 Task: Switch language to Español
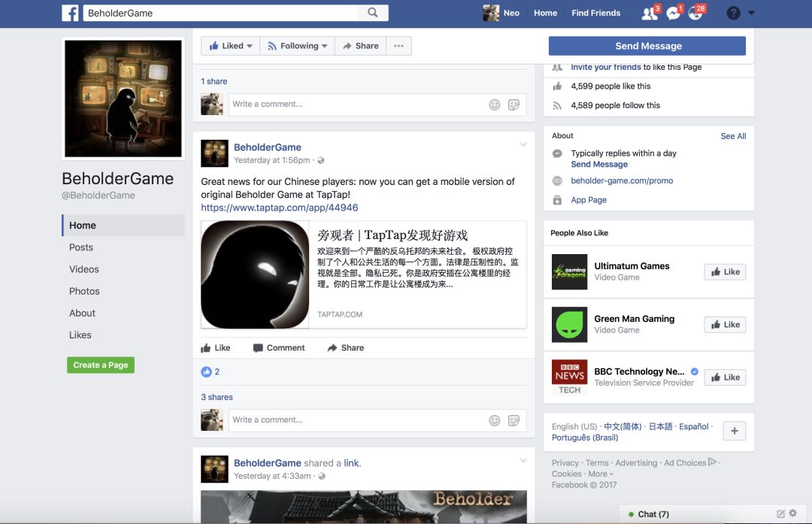coord(694,426)
